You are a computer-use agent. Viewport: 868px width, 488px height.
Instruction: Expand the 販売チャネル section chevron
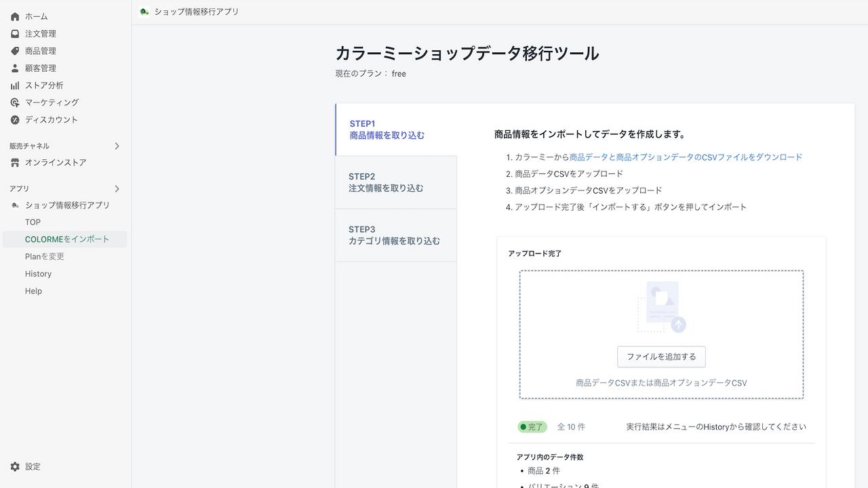117,146
